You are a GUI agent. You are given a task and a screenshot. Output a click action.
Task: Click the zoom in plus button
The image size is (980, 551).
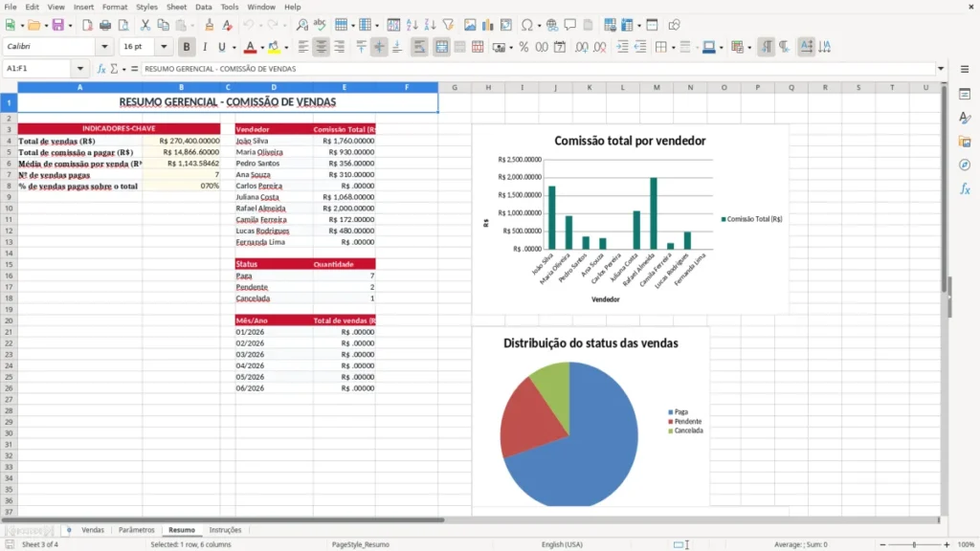click(x=947, y=544)
